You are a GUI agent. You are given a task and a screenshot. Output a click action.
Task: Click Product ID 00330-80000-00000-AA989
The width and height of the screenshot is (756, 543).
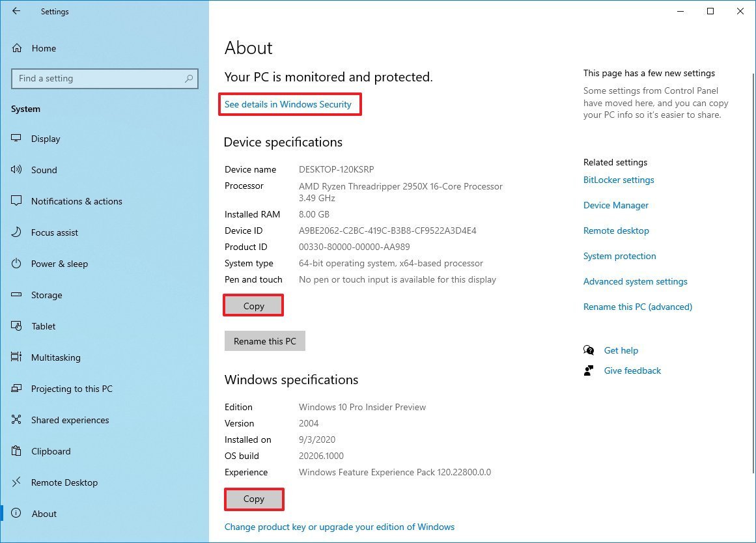pyautogui.click(x=354, y=247)
